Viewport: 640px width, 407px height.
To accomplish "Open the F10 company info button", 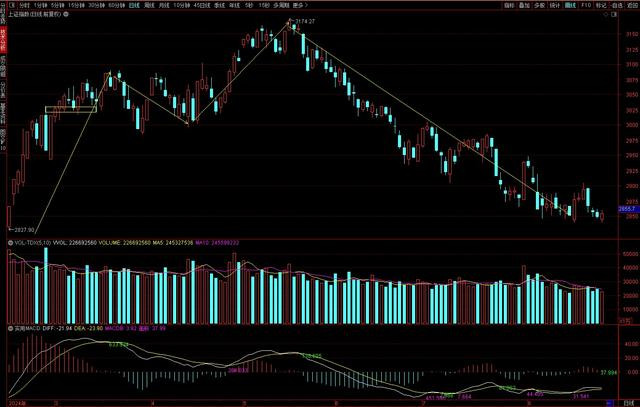I will click(x=586, y=5).
